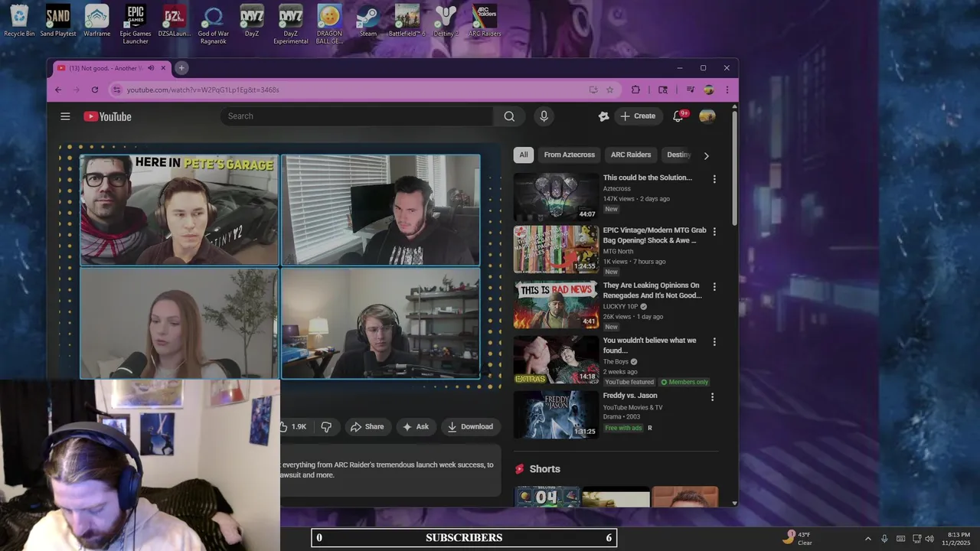Click the Create button
Viewport: 980px width, 551px height.
click(638, 116)
